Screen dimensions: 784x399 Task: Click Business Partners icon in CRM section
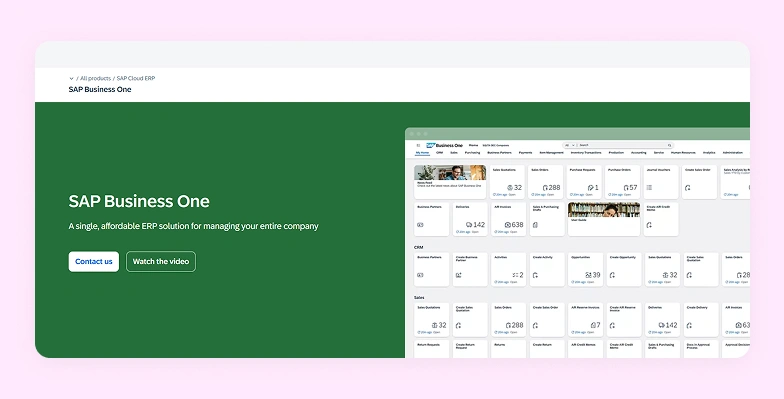pos(420,275)
